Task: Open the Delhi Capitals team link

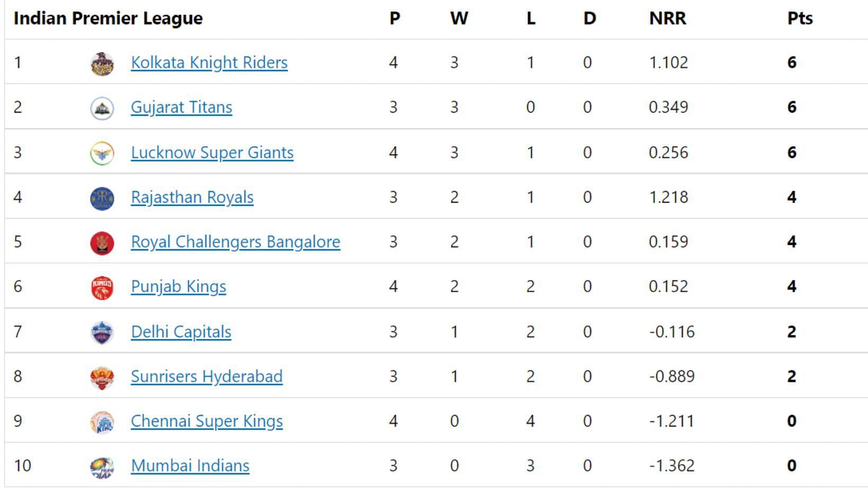Action: point(181,331)
